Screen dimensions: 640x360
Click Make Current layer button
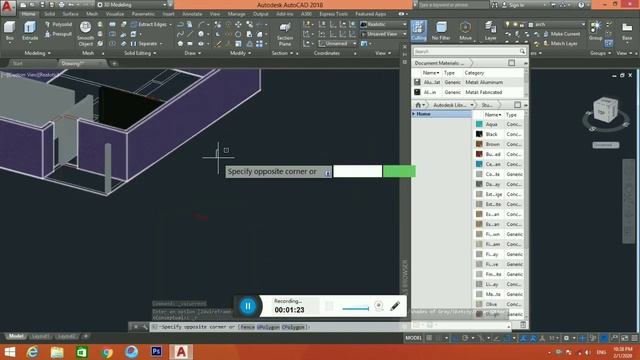pos(561,34)
